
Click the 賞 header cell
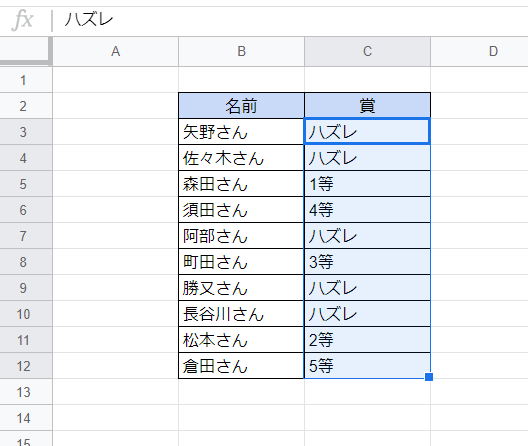point(367,106)
